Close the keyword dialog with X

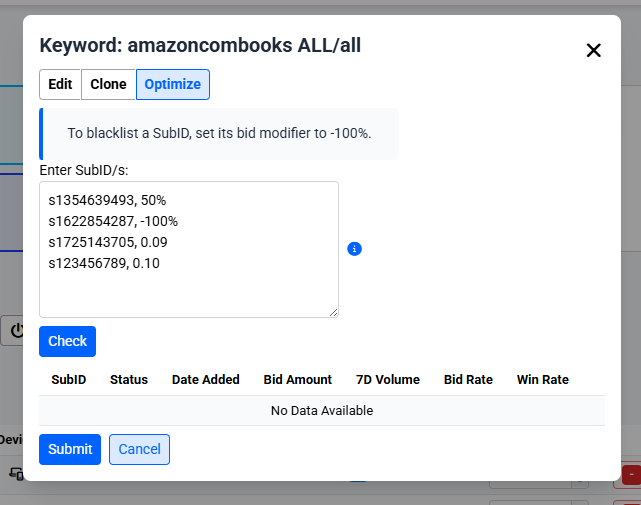pyautogui.click(x=593, y=50)
